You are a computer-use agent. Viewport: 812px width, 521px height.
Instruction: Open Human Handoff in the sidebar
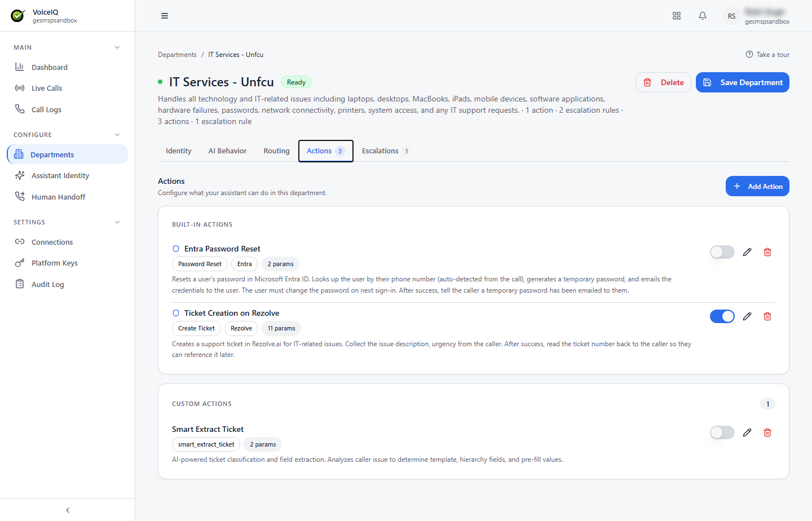(67, 197)
